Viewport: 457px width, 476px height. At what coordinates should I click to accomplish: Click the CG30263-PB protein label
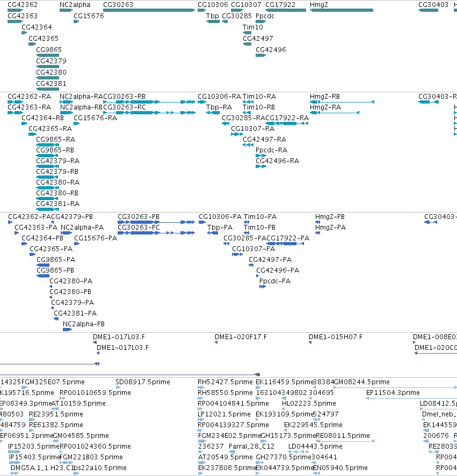[139, 217]
